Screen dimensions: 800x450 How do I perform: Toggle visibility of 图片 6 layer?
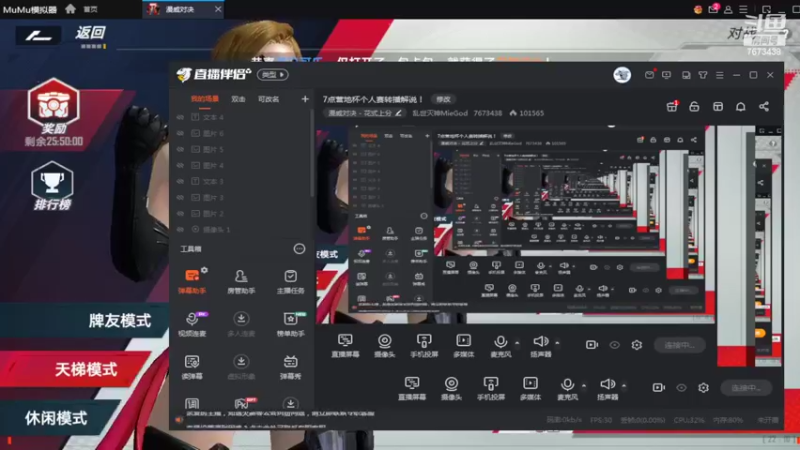coord(180,133)
